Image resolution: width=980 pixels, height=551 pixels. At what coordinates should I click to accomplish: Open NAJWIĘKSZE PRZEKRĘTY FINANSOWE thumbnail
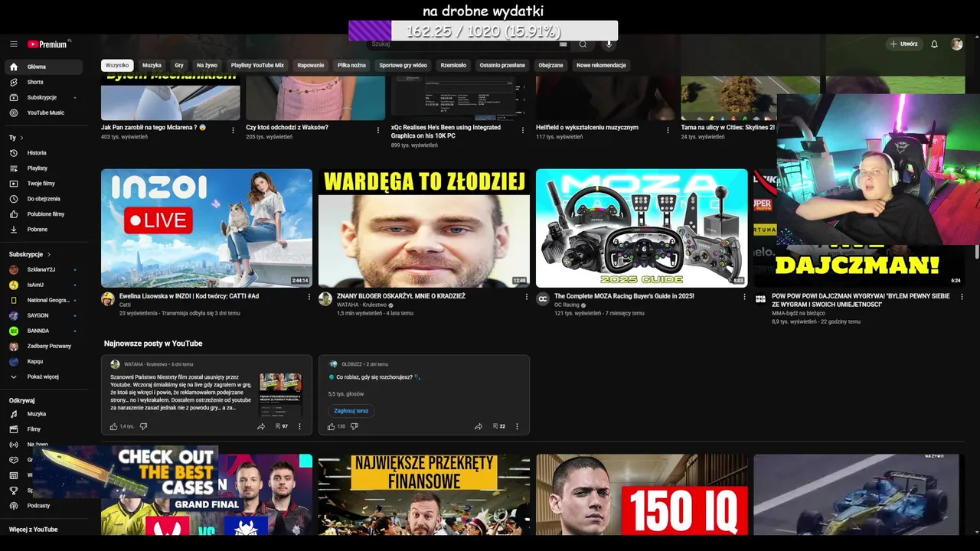[424, 494]
